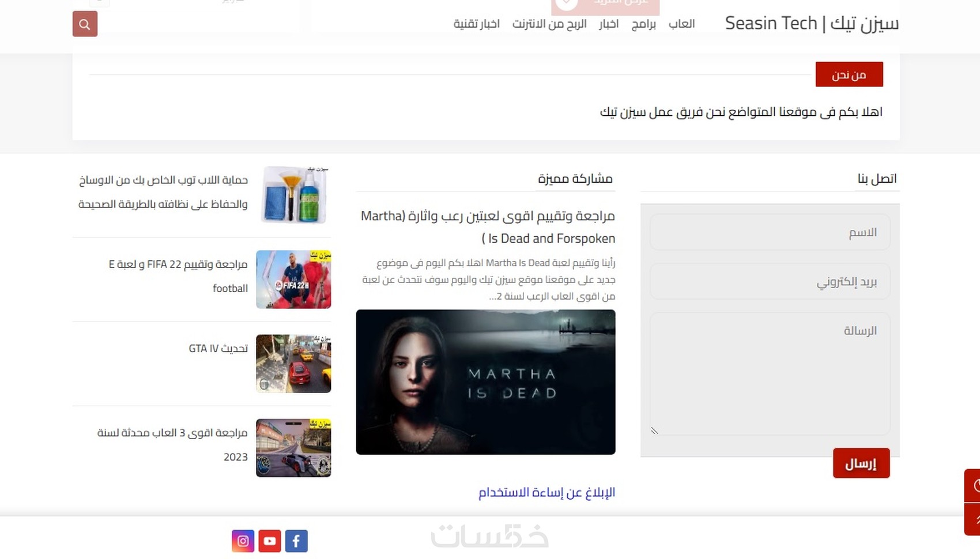Open the FIFA 22 article thumbnail
980x559 pixels.
tap(293, 279)
